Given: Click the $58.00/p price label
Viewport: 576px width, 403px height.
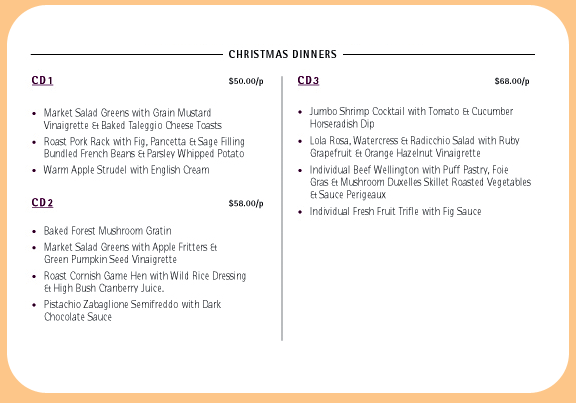Looking at the screenshot, I should click(246, 204).
